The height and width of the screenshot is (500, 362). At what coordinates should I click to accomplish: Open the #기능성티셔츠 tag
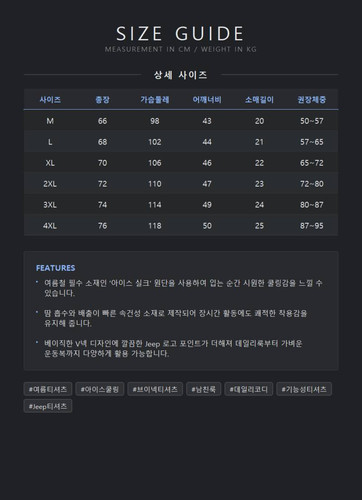(304, 389)
